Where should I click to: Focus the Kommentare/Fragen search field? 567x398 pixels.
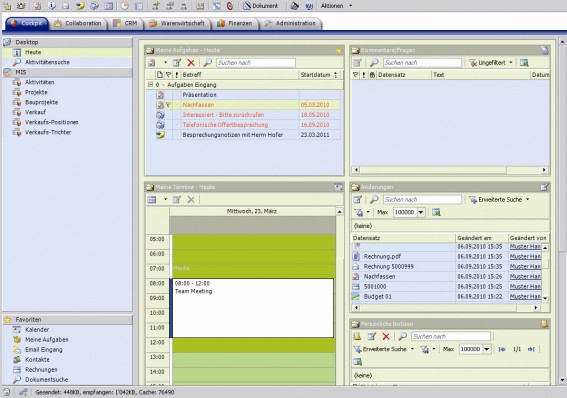pos(422,63)
